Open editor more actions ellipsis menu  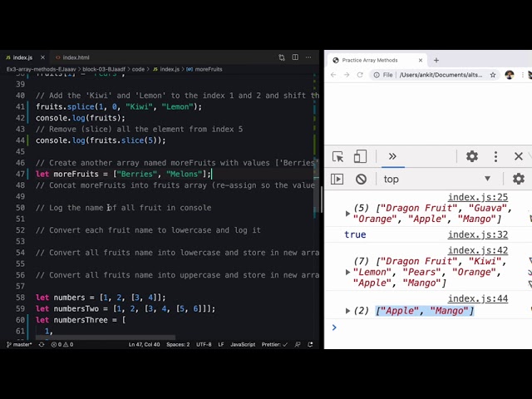(308, 57)
